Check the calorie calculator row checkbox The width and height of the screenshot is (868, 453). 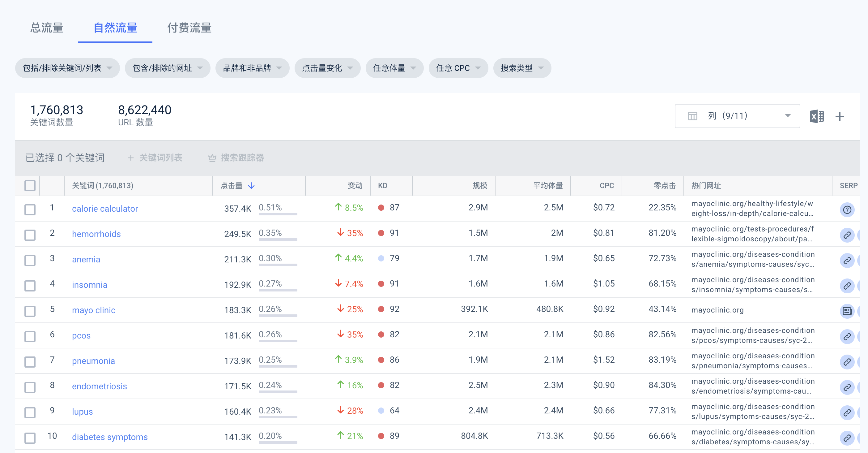(30, 209)
